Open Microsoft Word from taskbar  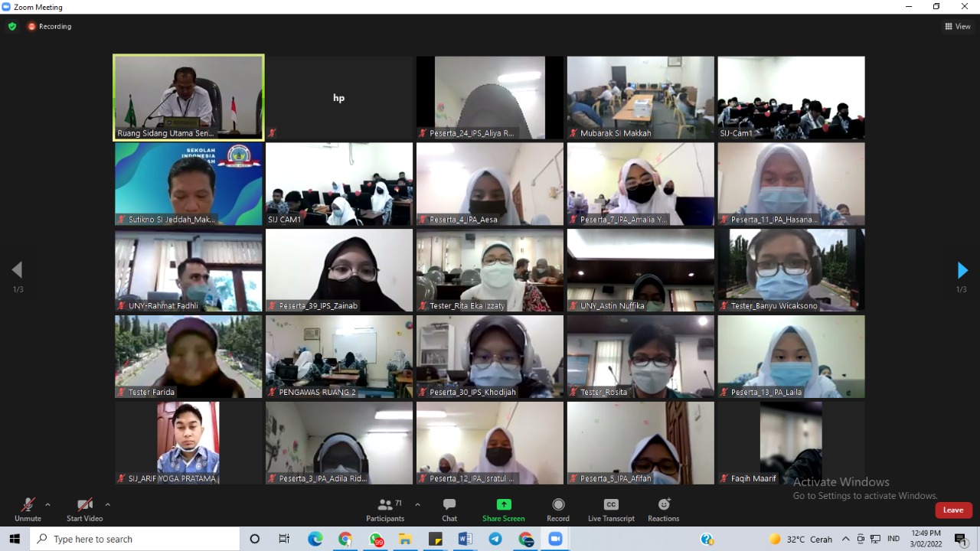coord(465,539)
